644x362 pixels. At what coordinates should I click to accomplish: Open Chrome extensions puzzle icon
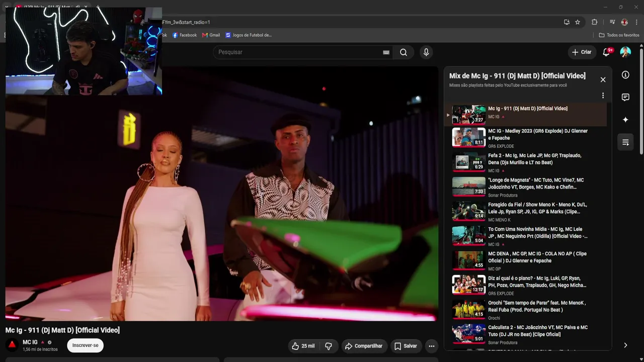coord(594,22)
